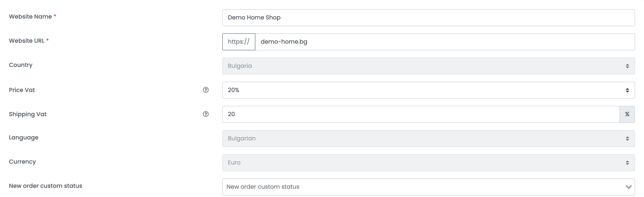This screenshot has height=197, width=644.
Task: Expand the New order custom status dropdown
Action: 428,187
